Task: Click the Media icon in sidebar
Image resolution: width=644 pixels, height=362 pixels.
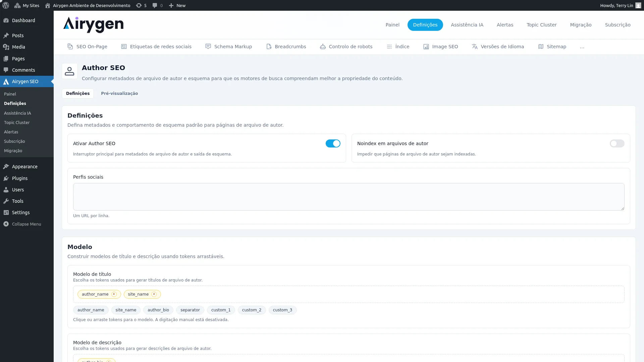Action: coord(6,47)
